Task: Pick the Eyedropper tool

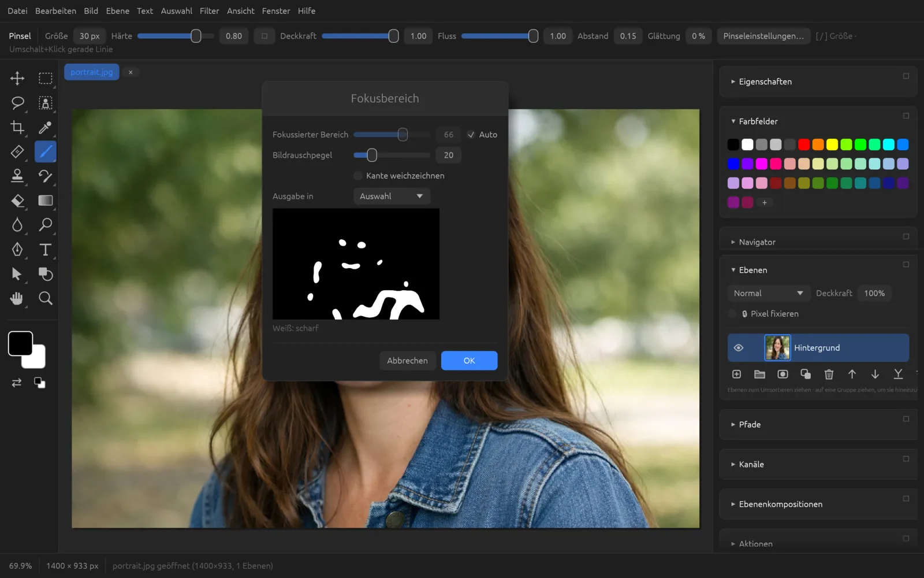Action: (x=45, y=127)
